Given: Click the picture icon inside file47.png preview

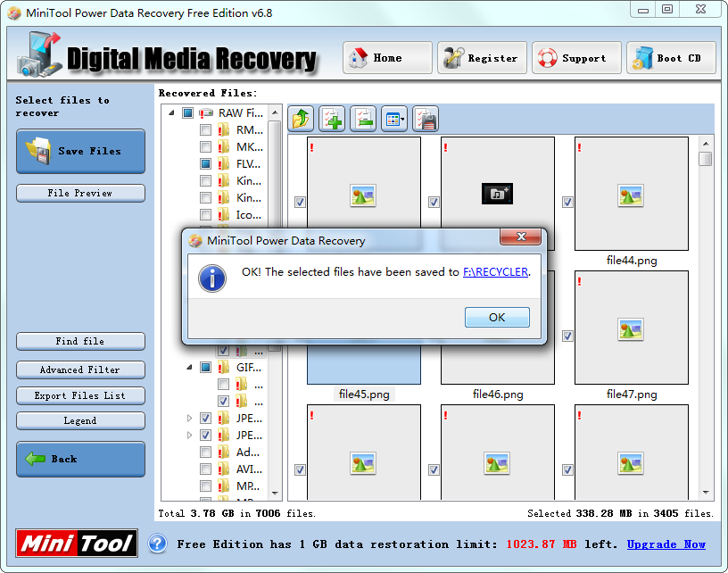Looking at the screenshot, I should [631, 329].
